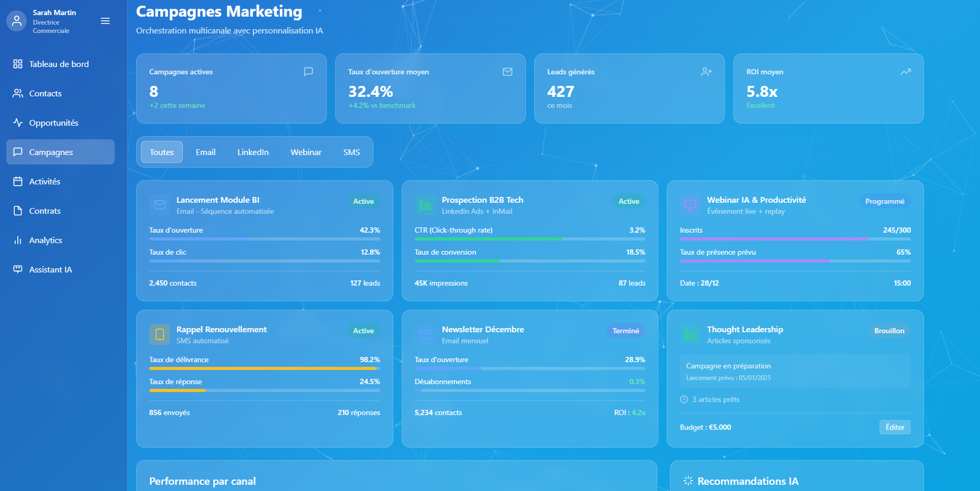Viewport: 980px width, 491px height.
Task: Click the phone icon on Rappel Renouvellement
Action: tap(160, 335)
